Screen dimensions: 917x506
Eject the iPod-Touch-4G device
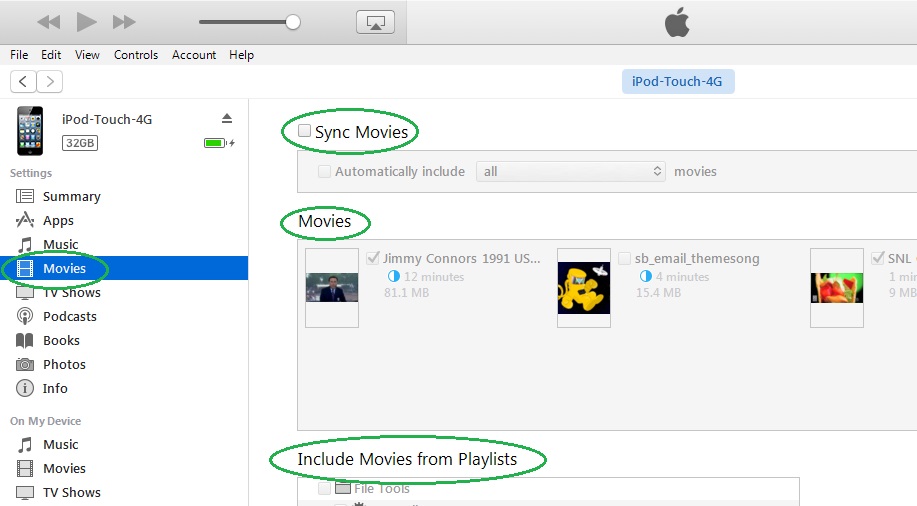coord(227,119)
